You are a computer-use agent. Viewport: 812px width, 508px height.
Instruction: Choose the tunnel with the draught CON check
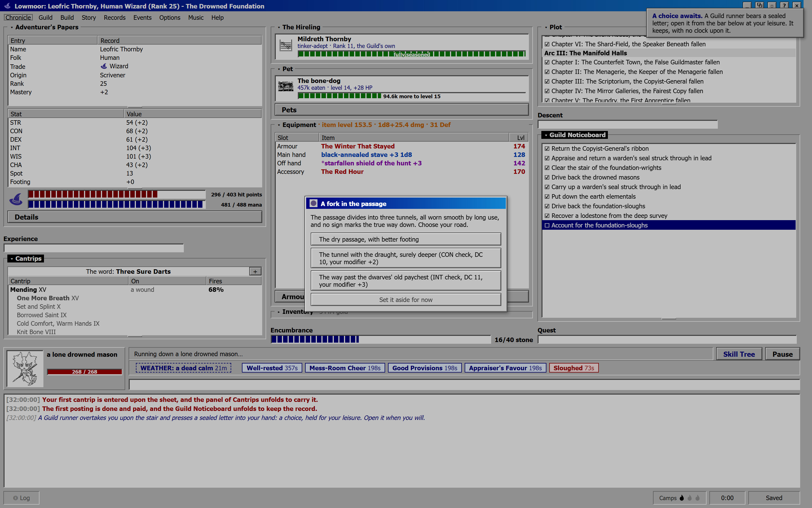[x=406, y=258]
